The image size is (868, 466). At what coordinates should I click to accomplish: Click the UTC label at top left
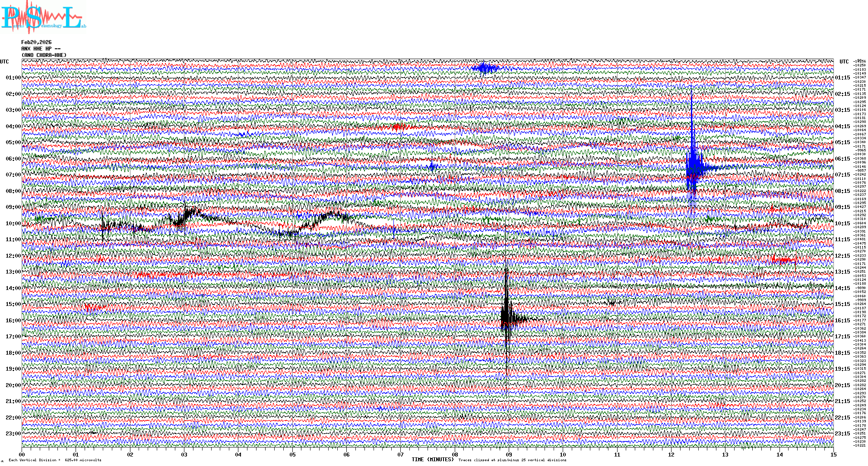[x=4, y=62]
